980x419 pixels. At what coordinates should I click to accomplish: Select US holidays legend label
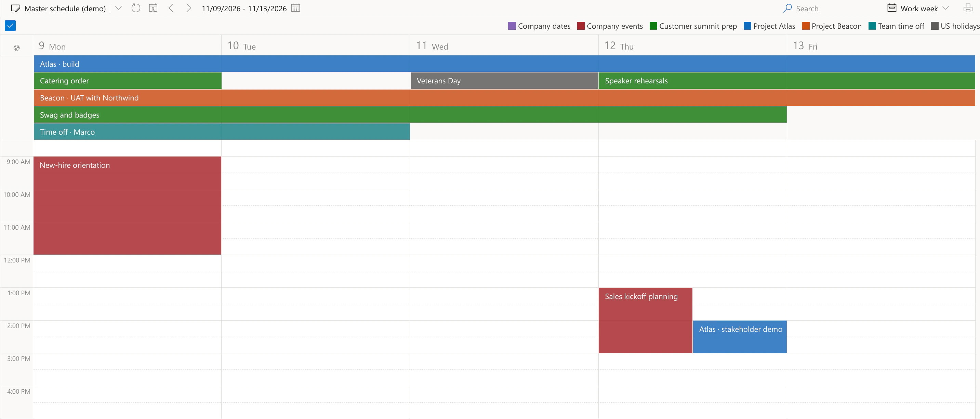pyautogui.click(x=960, y=26)
